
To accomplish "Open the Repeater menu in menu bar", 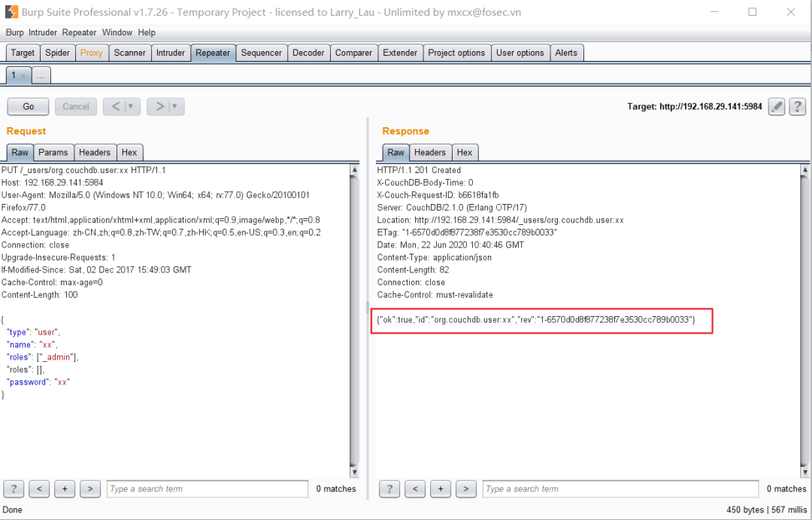I will 79,32.
